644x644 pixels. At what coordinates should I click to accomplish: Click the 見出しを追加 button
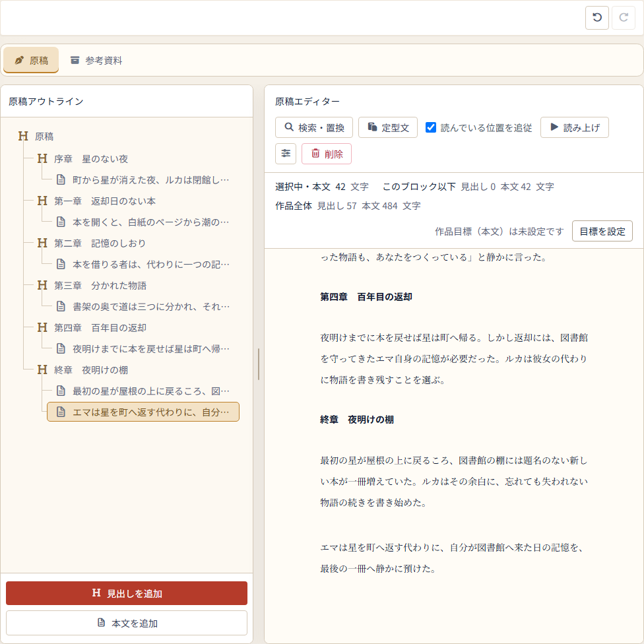(127, 593)
